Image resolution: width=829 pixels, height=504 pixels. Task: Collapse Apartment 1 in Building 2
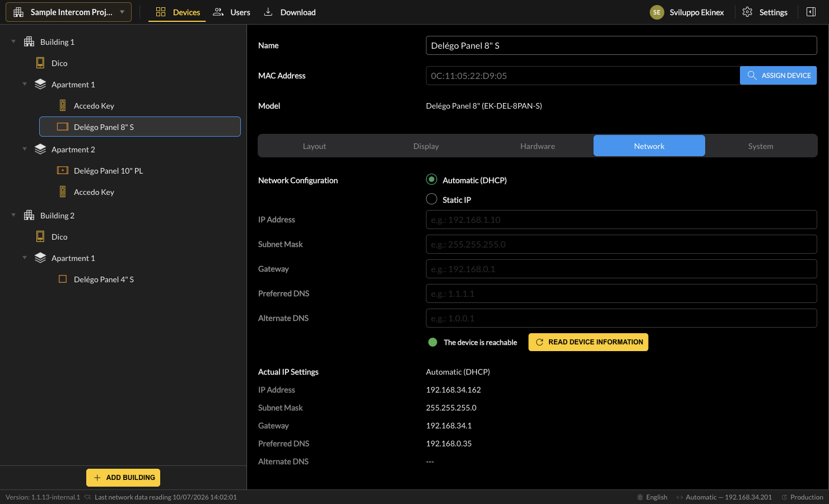click(25, 258)
